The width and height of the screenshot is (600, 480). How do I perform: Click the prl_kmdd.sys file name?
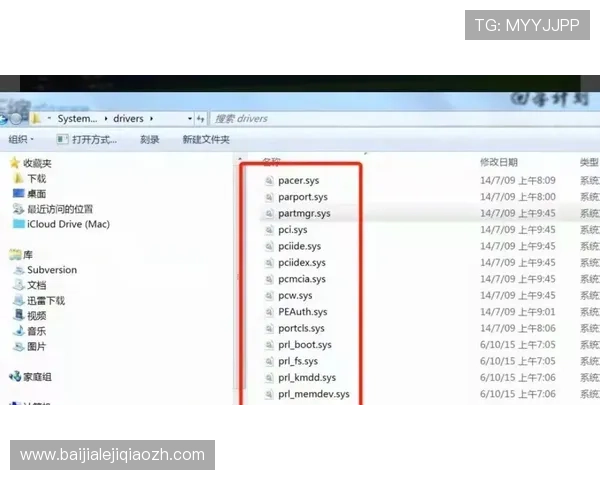tap(307, 378)
